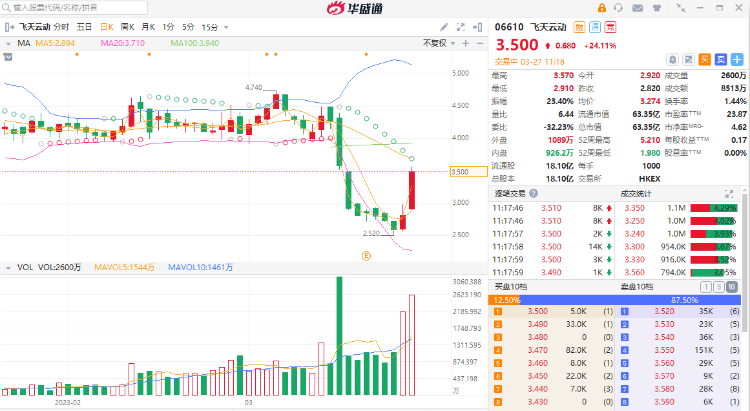Open the 成交统计 statistics tab
750x411 pixels.
click(636, 194)
